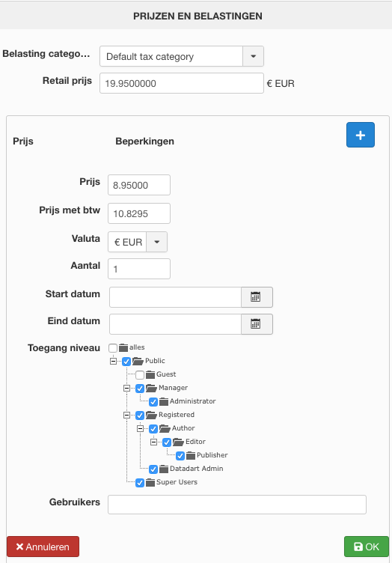The height and width of the screenshot is (563, 392).
Task: Collapse the Editor tree node
Action: point(153,442)
